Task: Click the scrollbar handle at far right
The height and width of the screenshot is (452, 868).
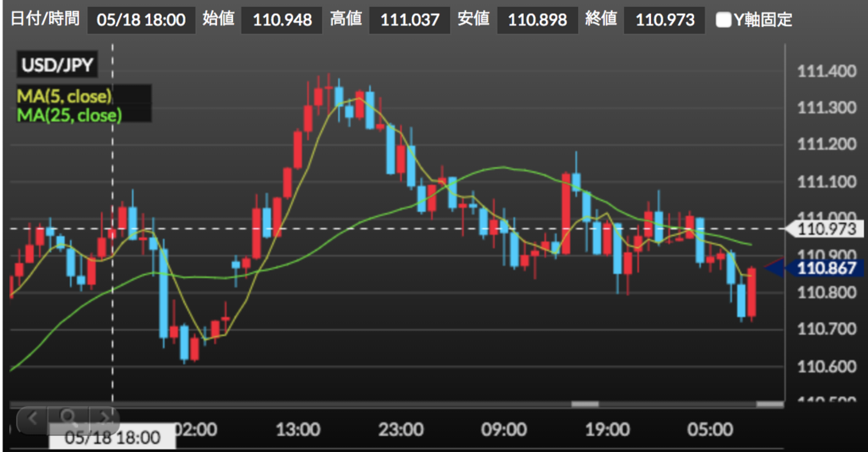Action: click(770, 405)
